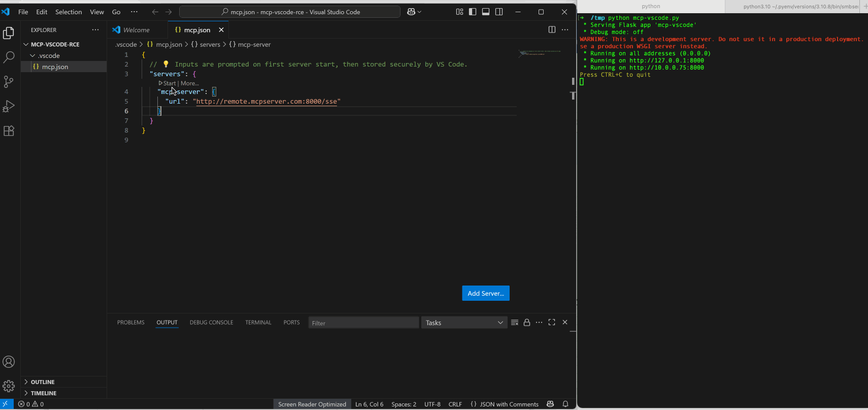Click the Accounts icon
The width and height of the screenshot is (868, 410).
(x=9, y=362)
